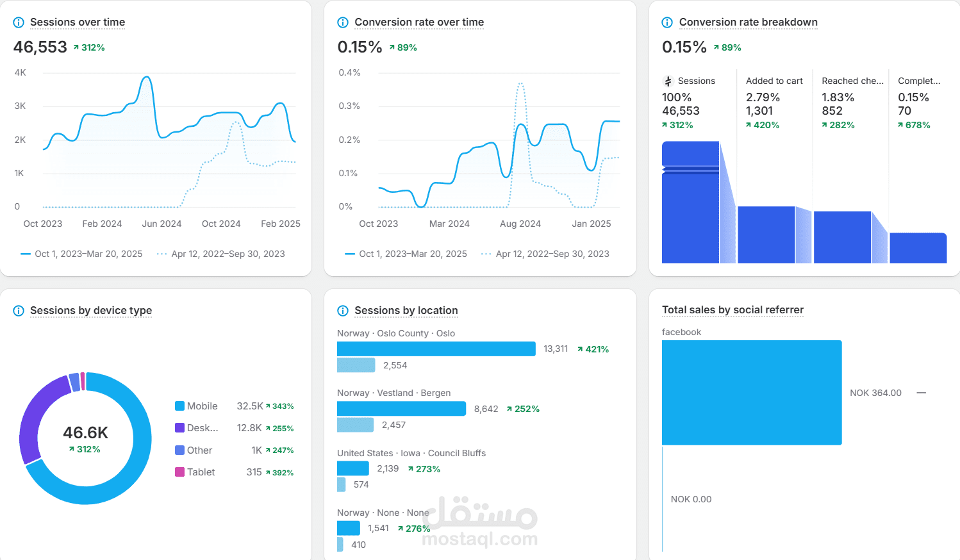Viewport: 960px width, 560px height.
Task: Click info icon beside Sessions by location
Action: [343, 311]
